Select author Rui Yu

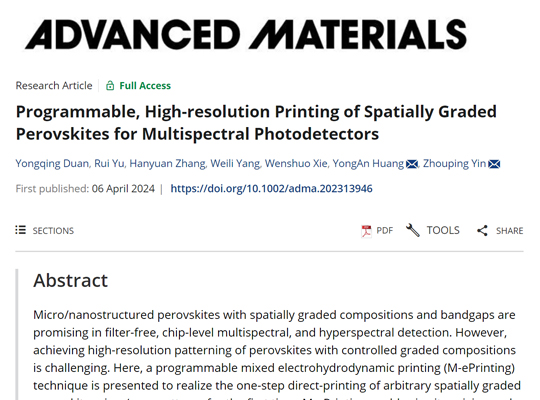[x=109, y=163]
